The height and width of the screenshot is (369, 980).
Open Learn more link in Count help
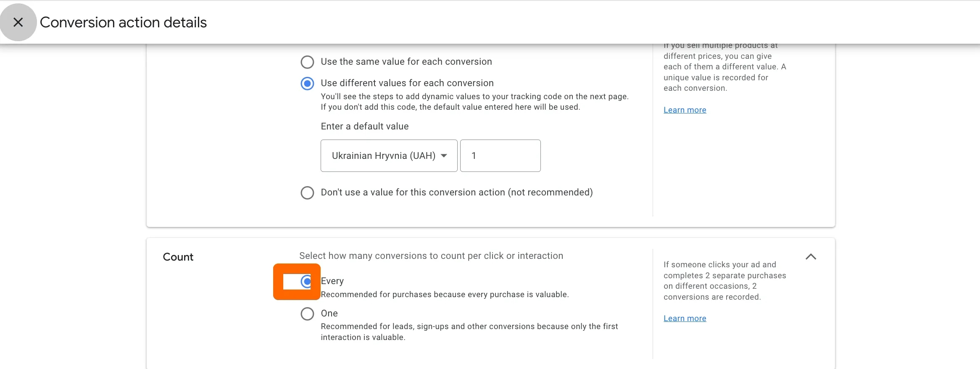tap(685, 319)
